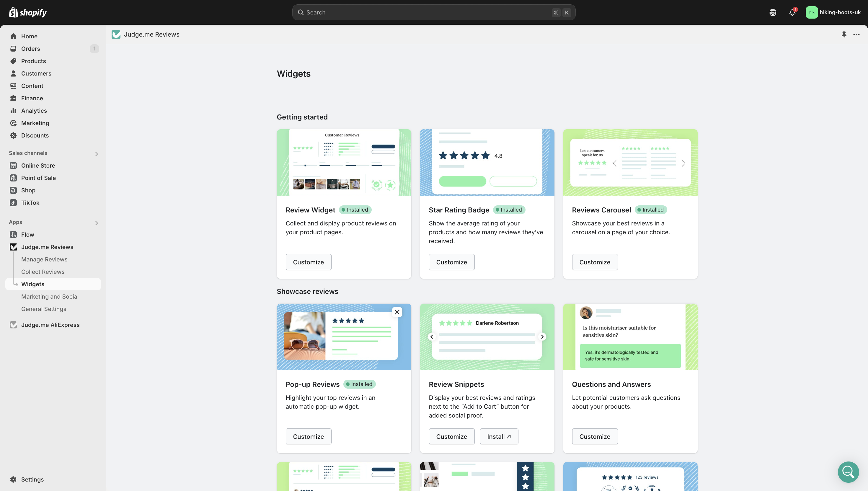Click the Point of Sale icon

pyautogui.click(x=13, y=178)
